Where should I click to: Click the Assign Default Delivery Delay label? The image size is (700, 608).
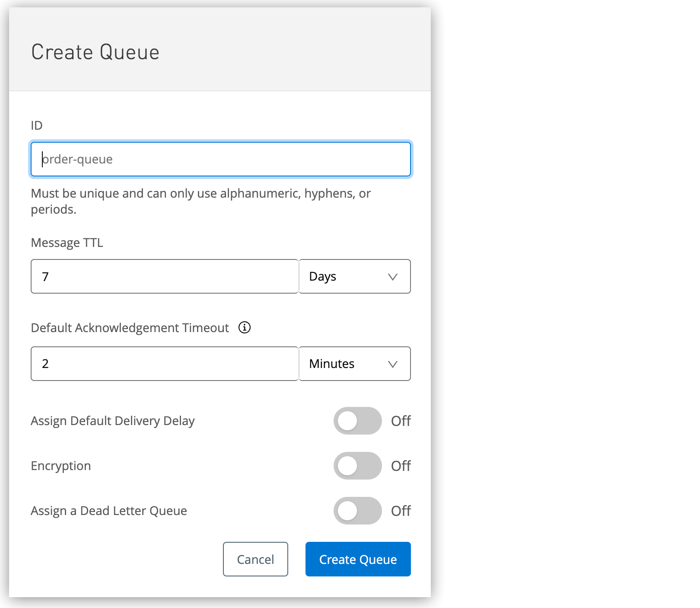113,421
